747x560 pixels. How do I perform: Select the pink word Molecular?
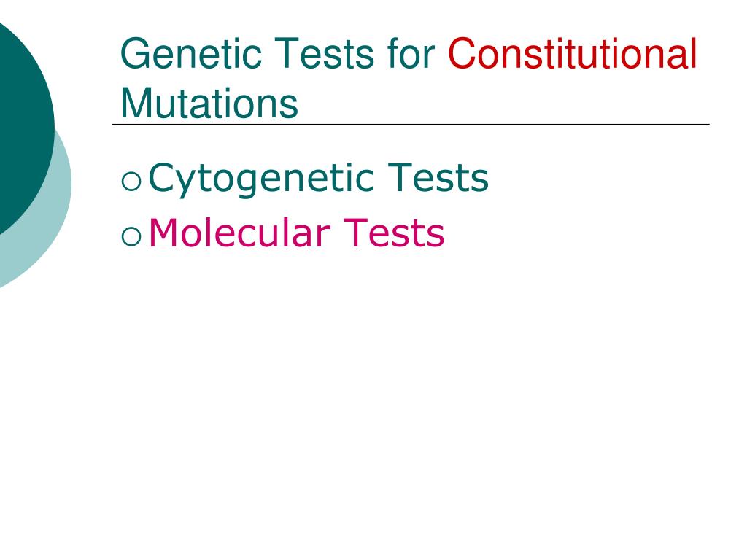pos(239,233)
